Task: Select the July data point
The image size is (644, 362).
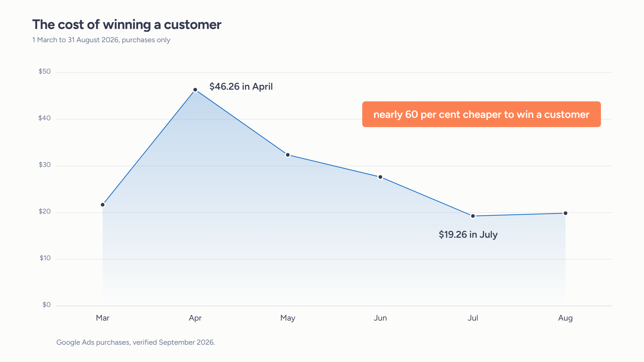Action: [x=473, y=216]
